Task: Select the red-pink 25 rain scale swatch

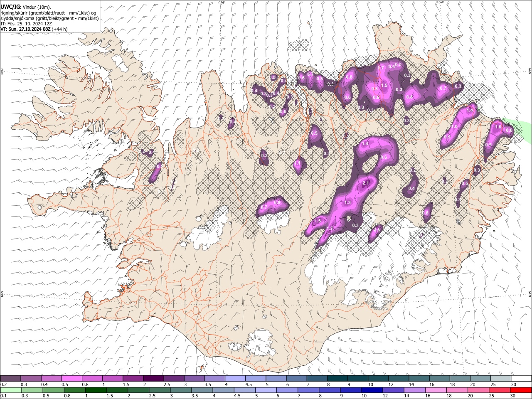Action: pos(499,390)
